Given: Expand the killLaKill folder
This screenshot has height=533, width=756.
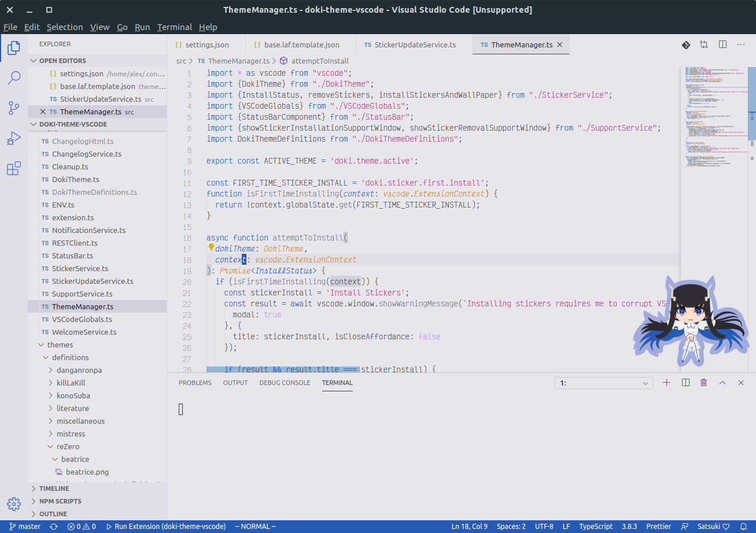Looking at the screenshot, I should tap(97, 383).
